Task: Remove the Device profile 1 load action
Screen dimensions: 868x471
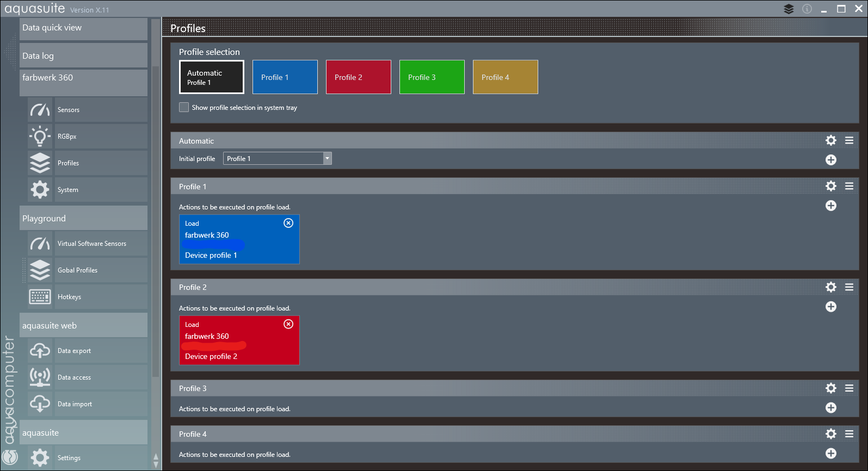Action: coord(288,223)
